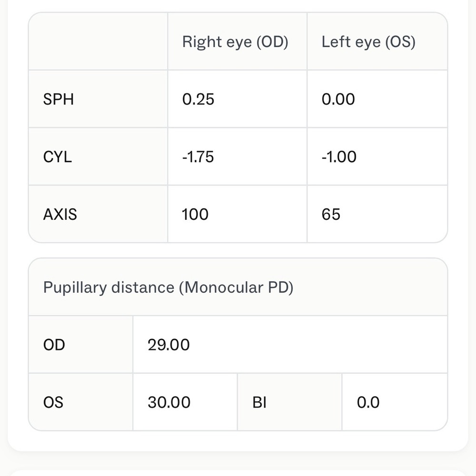
Task: Select the OD pupillary distance value 29.00
Action: (169, 345)
